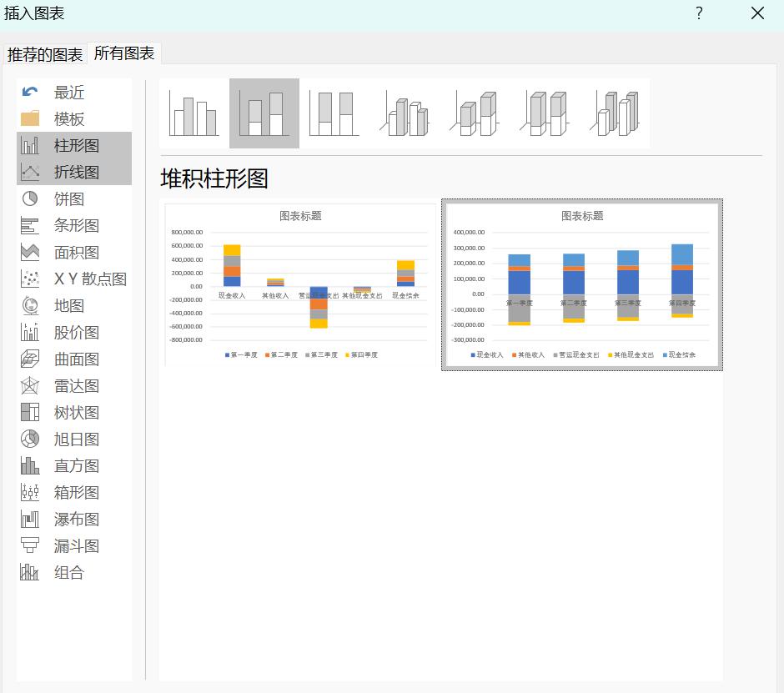Viewport: 784px width, 693px height.
Task: Select the 条形图 bar chart category
Action: point(74,225)
